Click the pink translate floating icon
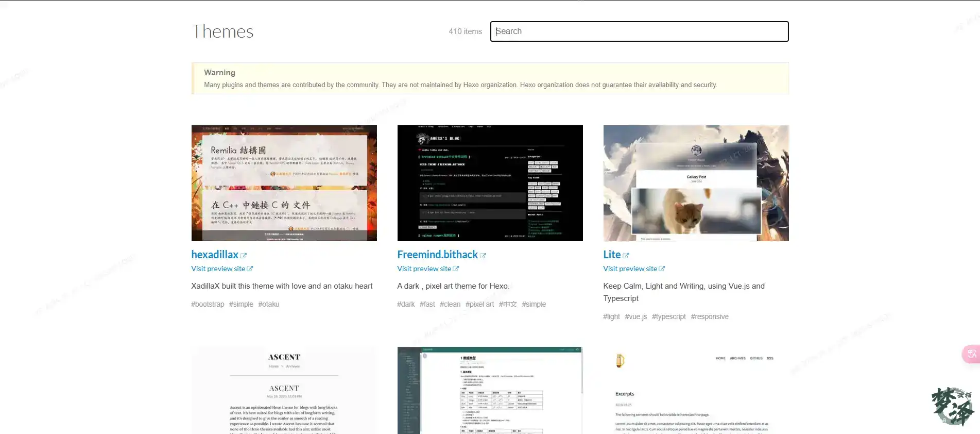This screenshot has height=434, width=980. click(971, 354)
